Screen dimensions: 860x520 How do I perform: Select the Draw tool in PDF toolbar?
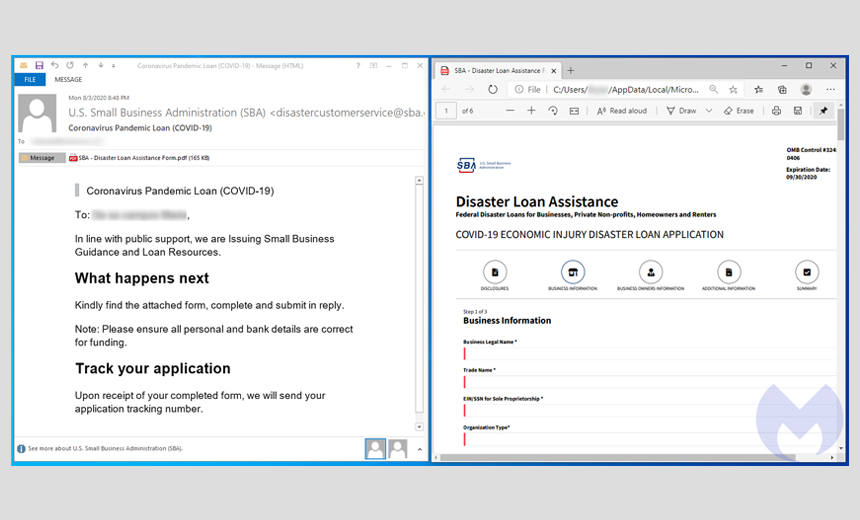click(x=681, y=111)
